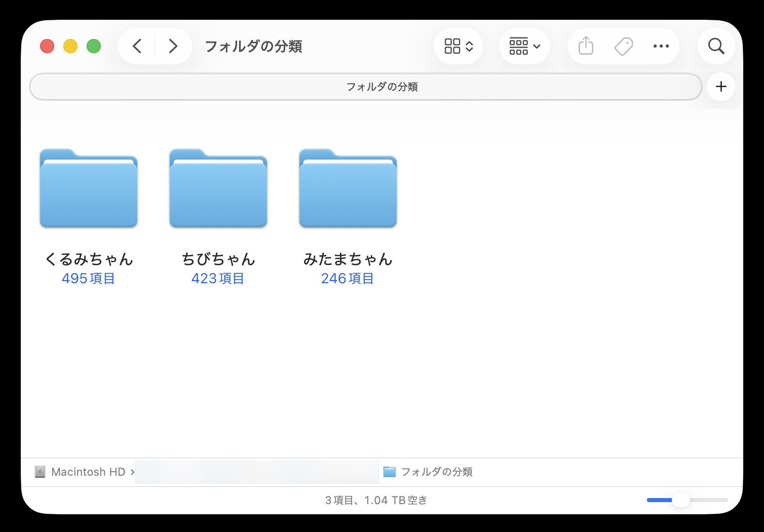This screenshot has height=532, width=764.
Task: Open the Share icon in the toolbar
Action: pos(585,46)
